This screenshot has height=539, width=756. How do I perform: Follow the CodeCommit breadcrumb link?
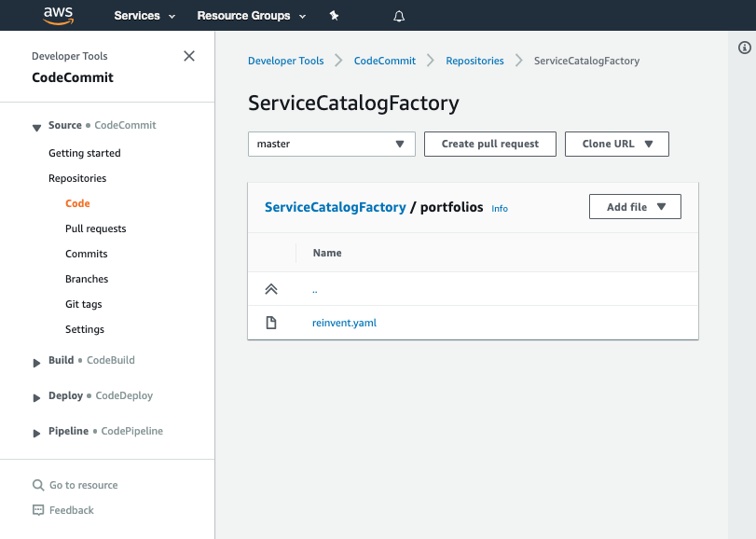coord(385,61)
